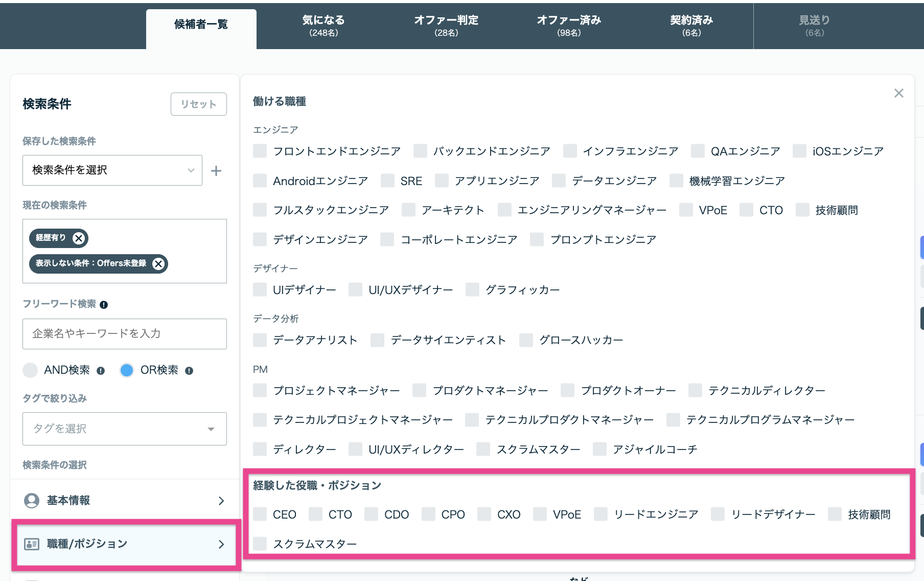The width and height of the screenshot is (924, 581).
Task: Check コーポレートエンジニア checkbox
Action: click(x=387, y=239)
